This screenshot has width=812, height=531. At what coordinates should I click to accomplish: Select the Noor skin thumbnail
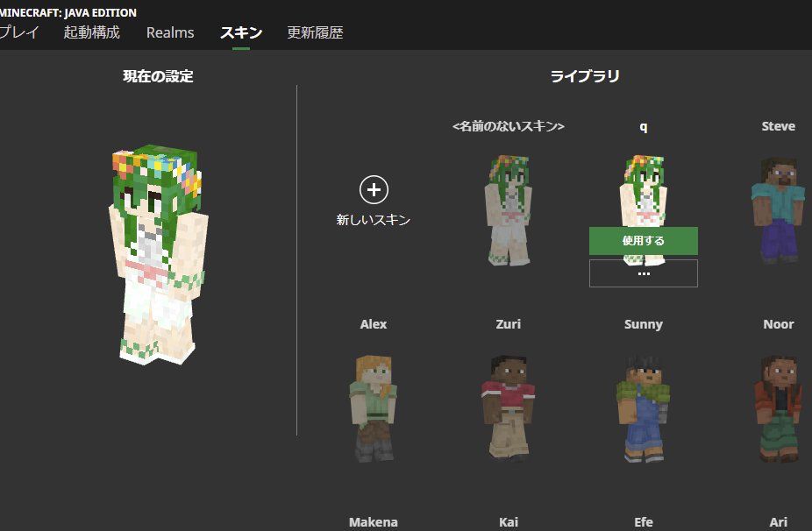coord(779,408)
